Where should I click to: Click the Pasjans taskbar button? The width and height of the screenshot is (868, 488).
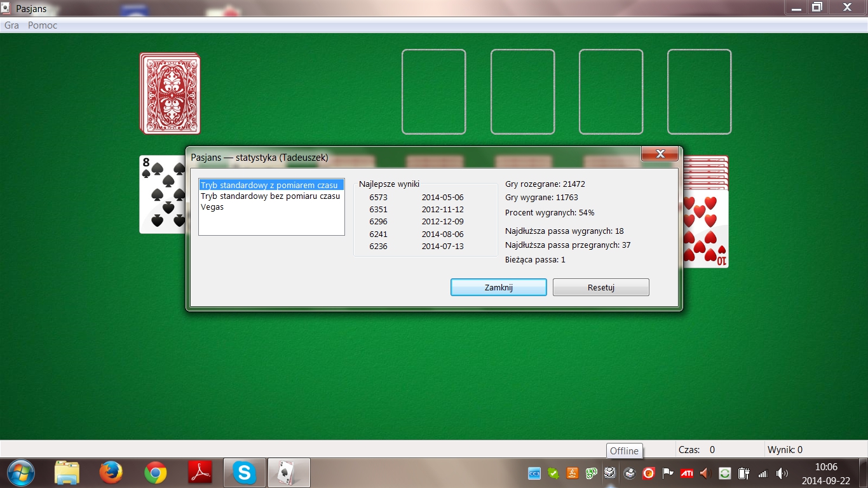(288, 473)
